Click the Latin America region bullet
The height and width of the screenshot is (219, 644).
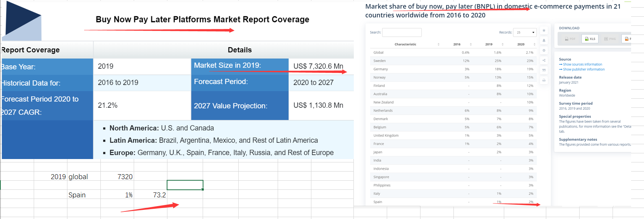(214, 140)
